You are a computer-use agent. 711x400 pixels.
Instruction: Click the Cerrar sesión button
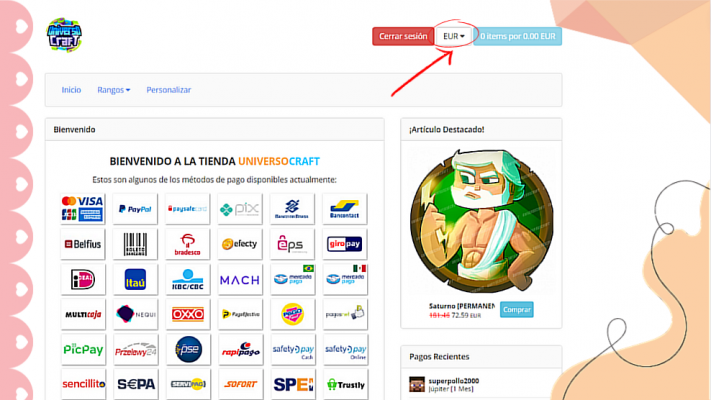(x=403, y=36)
